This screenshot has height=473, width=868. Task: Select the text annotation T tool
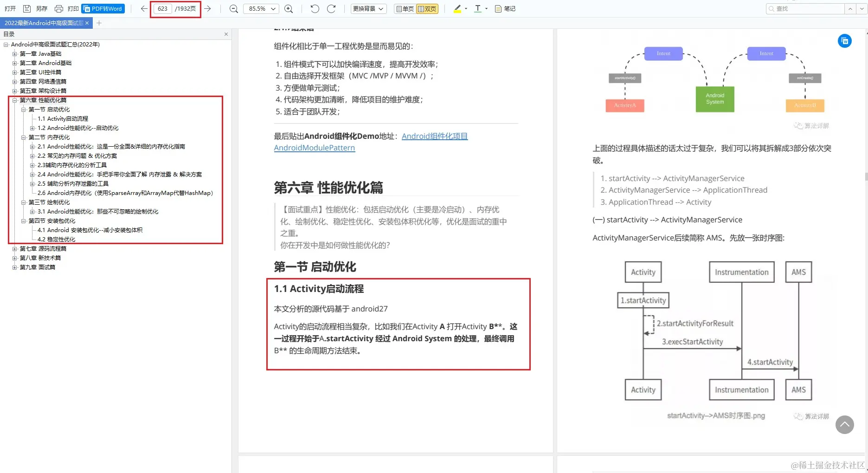click(x=478, y=8)
